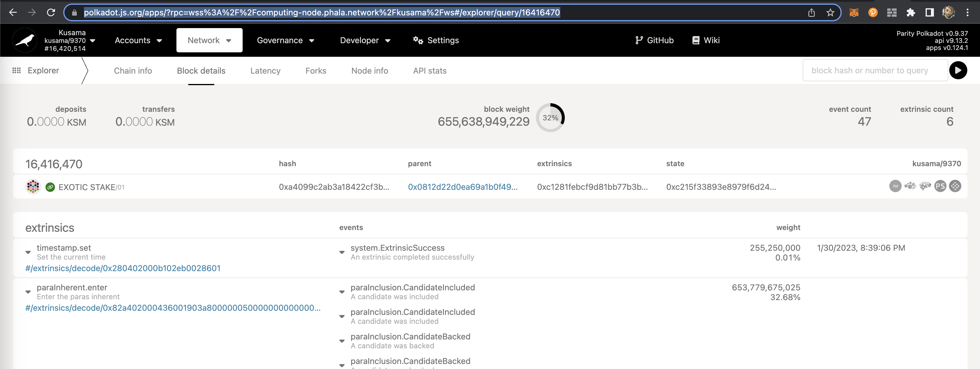Click the 32% block weight gauge
This screenshot has width=980, height=369.
click(550, 118)
